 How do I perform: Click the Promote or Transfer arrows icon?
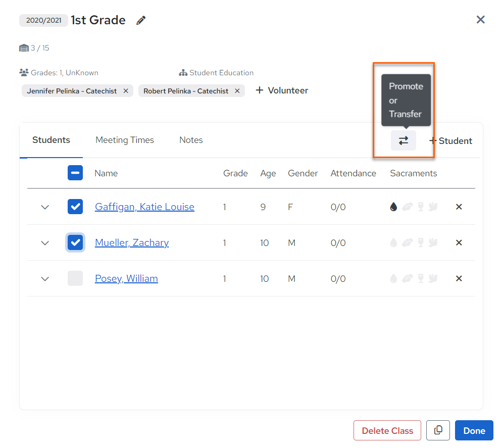[x=404, y=140]
